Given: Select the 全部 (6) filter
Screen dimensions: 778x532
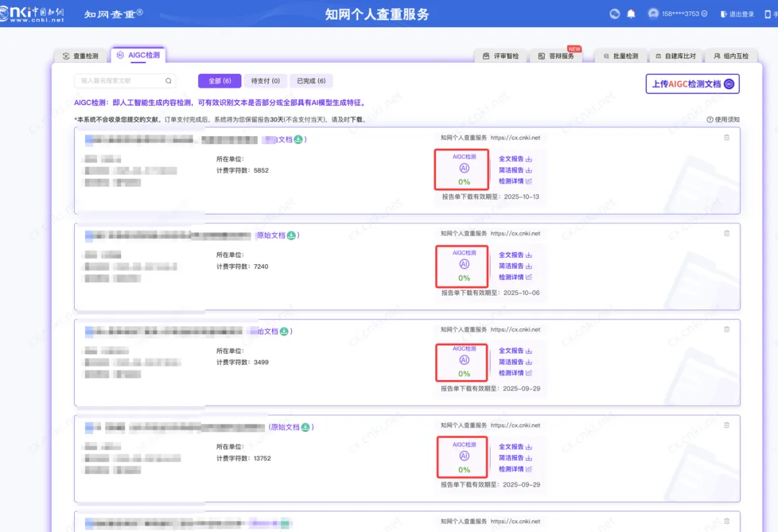Looking at the screenshot, I should tap(220, 81).
